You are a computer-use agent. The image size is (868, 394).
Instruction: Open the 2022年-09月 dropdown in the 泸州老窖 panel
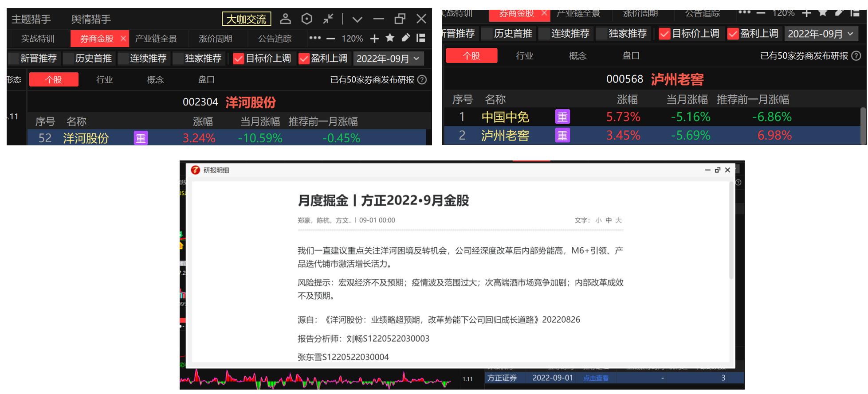(x=821, y=34)
